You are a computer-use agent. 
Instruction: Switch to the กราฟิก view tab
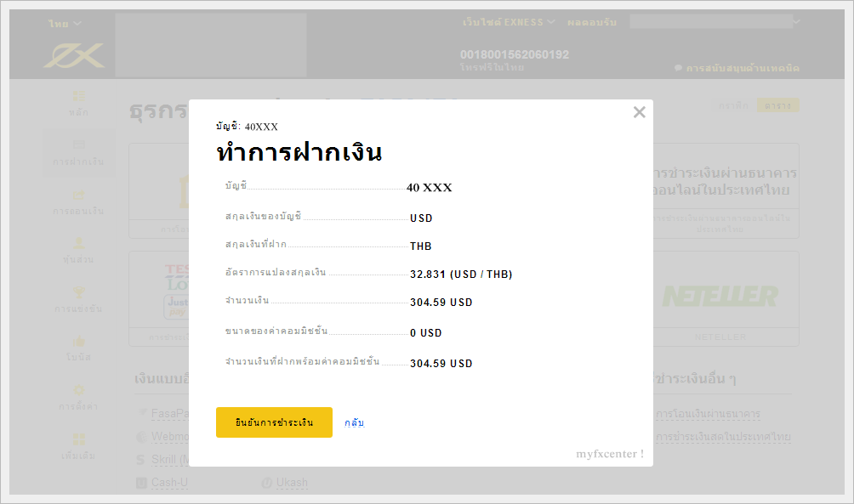[733, 105]
